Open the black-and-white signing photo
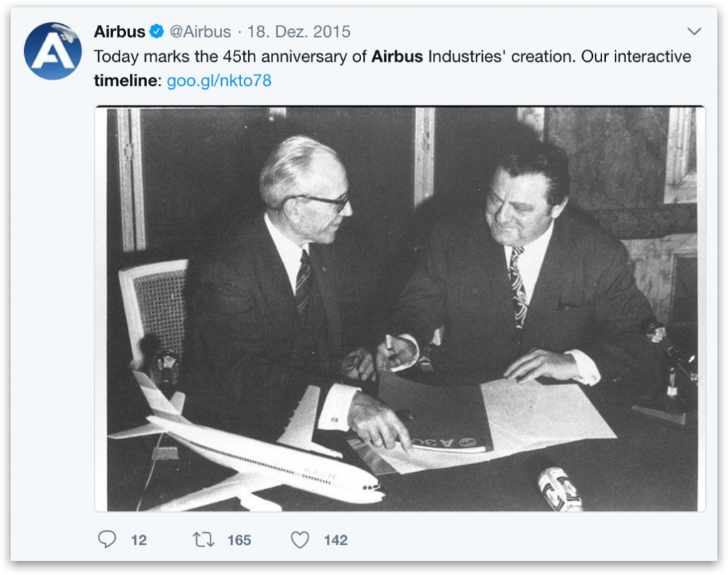Image resolution: width=728 pixels, height=575 pixels. 400,309
